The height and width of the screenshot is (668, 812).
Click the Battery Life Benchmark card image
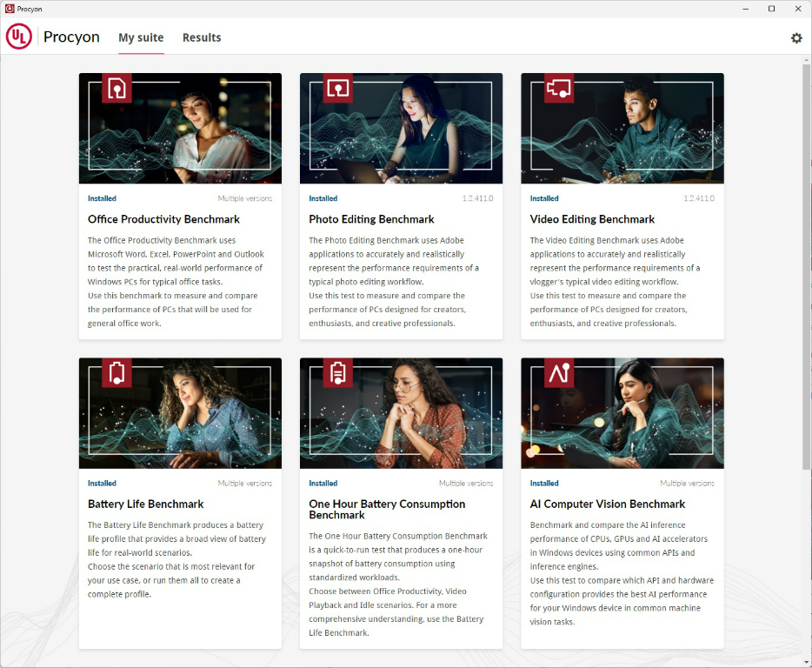tap(180, 413)
